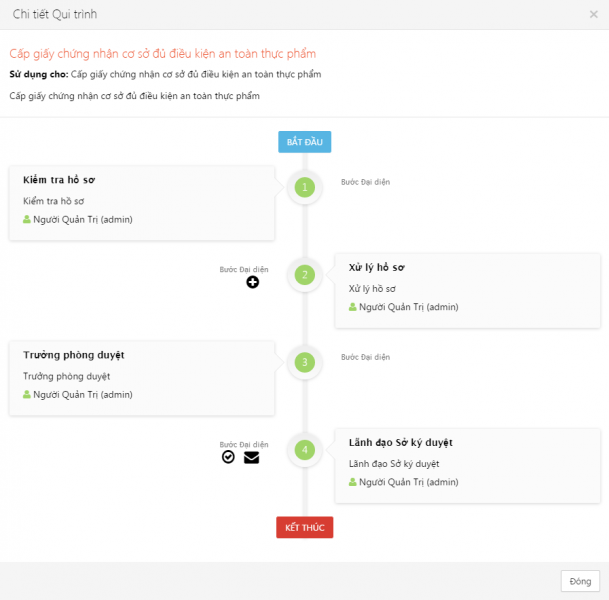Select the green step 1 circle

click(304, 187)
